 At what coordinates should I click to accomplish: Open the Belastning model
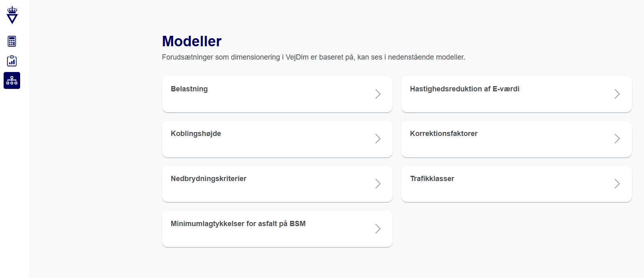click(189, 89)
